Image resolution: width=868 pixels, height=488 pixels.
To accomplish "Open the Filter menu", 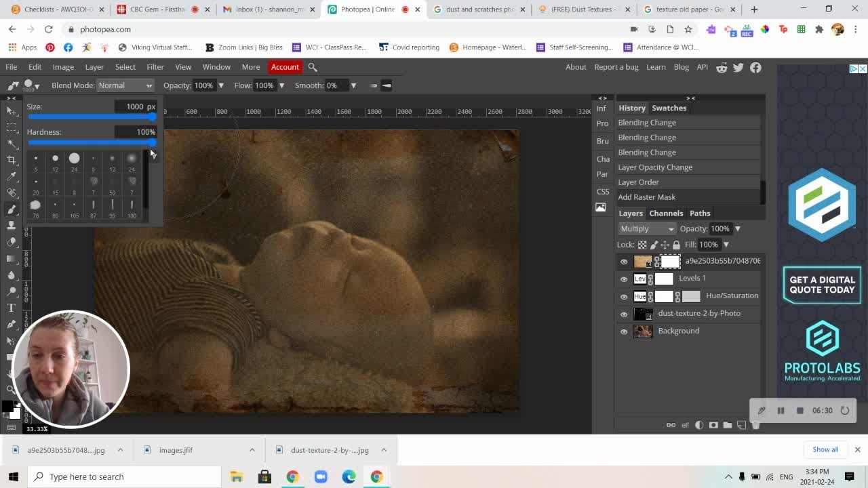I will [x=155, y=67].
